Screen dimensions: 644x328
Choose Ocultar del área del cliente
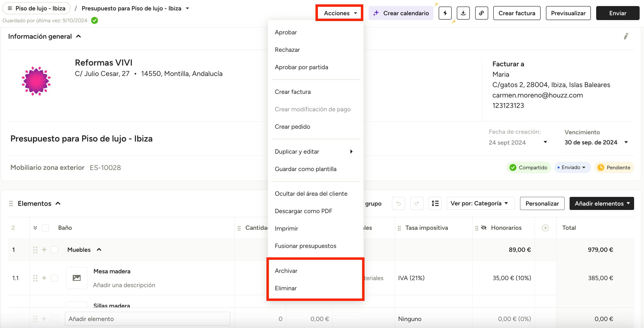[x=315, y=194]
